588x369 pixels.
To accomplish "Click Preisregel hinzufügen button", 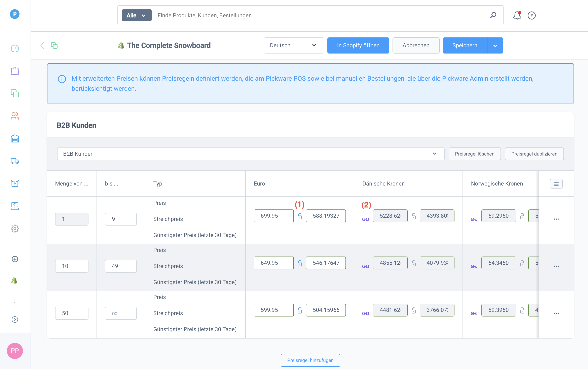I will click(x=310, y=360).
